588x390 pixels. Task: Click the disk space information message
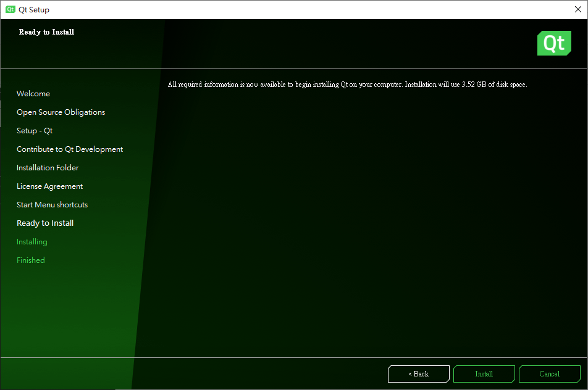(x=347, y=85)
